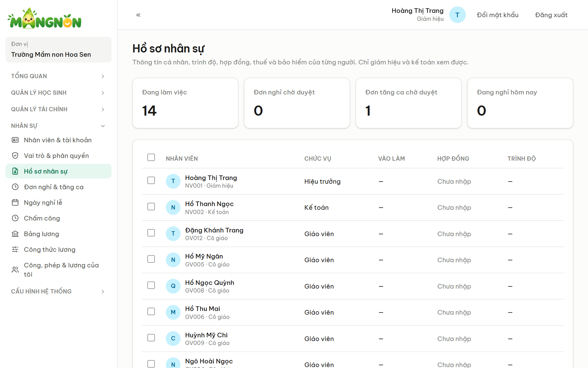Screen dimensions: 588x368
Task: Click avatar N of Hồ Thanh Ngọc
Action: (173, 208)
